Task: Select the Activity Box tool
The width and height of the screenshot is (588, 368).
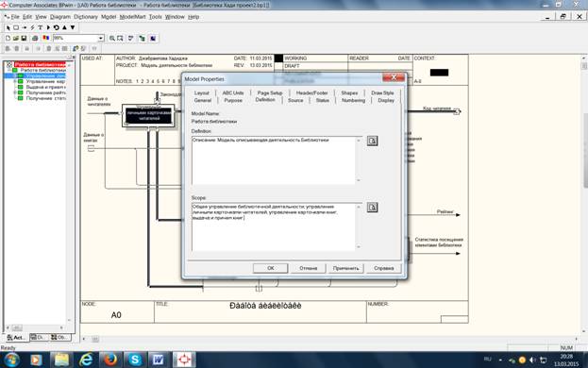Action: (16, 27)
